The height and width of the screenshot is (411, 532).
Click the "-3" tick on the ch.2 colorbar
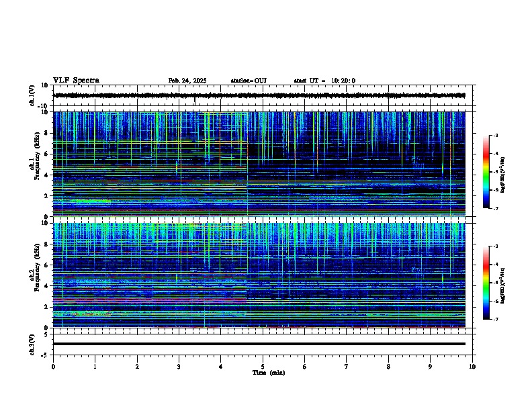pyautogui.click(x=496, y=246)
